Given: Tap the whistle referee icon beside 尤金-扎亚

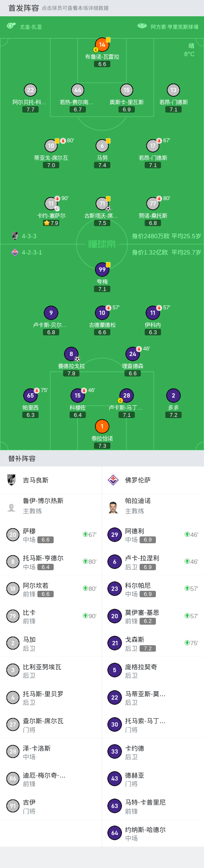Looking at the screenshot, I should [x=11, y=26].
